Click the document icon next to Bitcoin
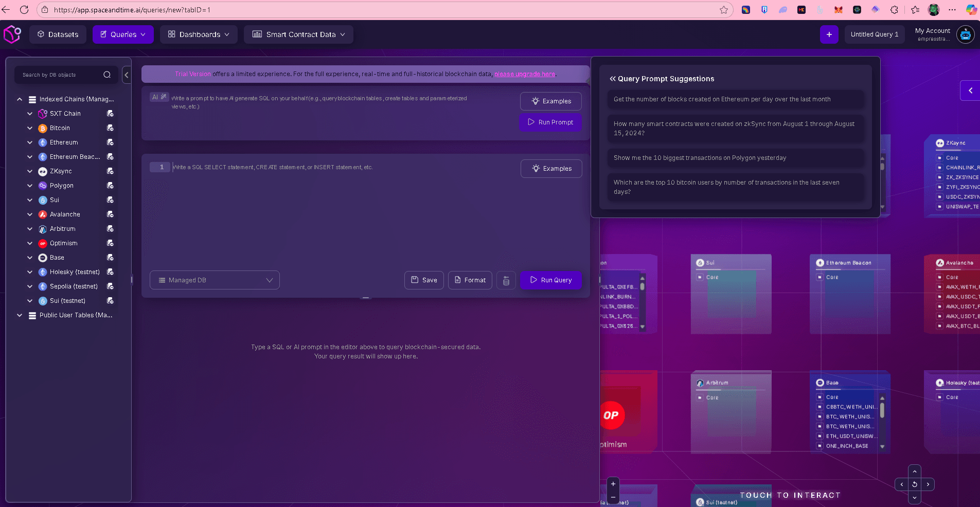Viewport: 980px width, 507px height. coord(110,128)
